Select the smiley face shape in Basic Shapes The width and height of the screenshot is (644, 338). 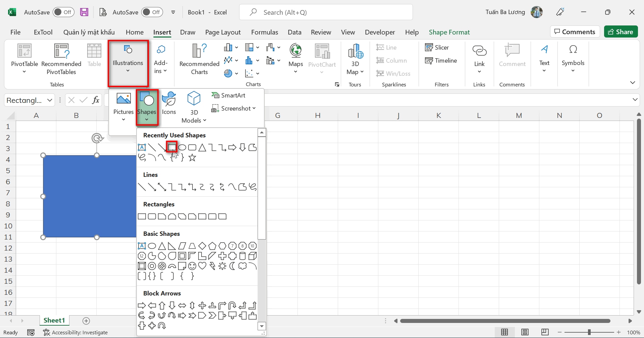pos(192,266)
